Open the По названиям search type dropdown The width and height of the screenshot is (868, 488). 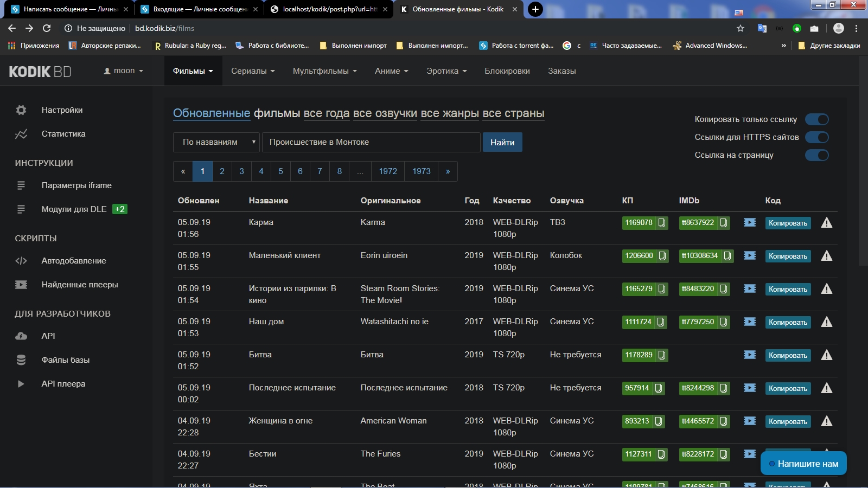216,142
